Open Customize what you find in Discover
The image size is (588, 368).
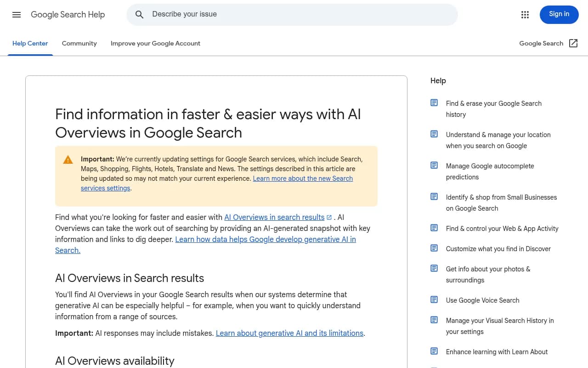click(498, 249)
